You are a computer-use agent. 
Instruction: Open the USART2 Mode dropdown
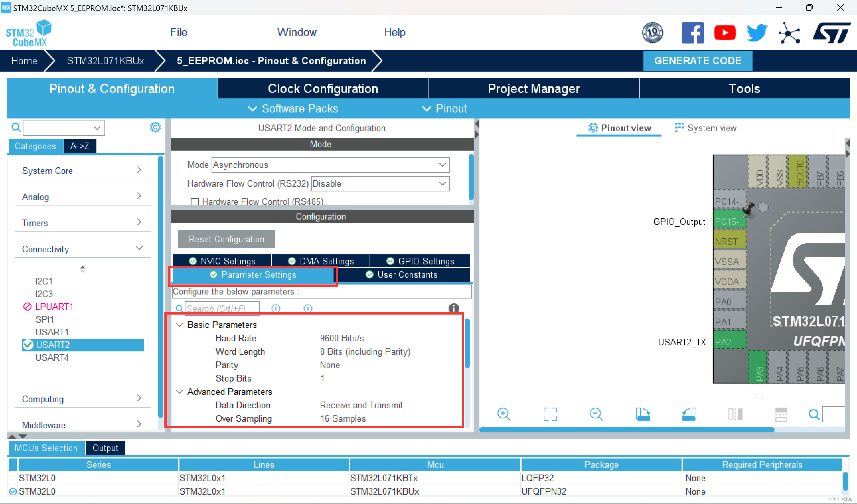click(330, 165)
